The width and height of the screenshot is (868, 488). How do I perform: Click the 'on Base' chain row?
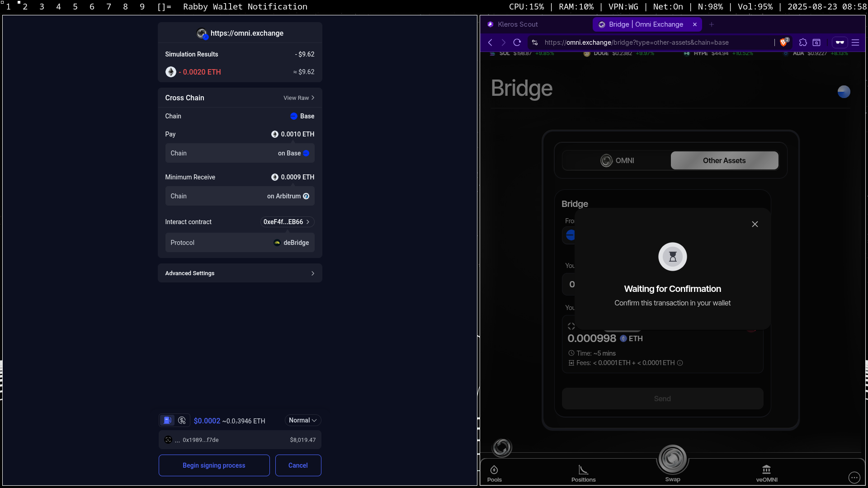[240, 153]
